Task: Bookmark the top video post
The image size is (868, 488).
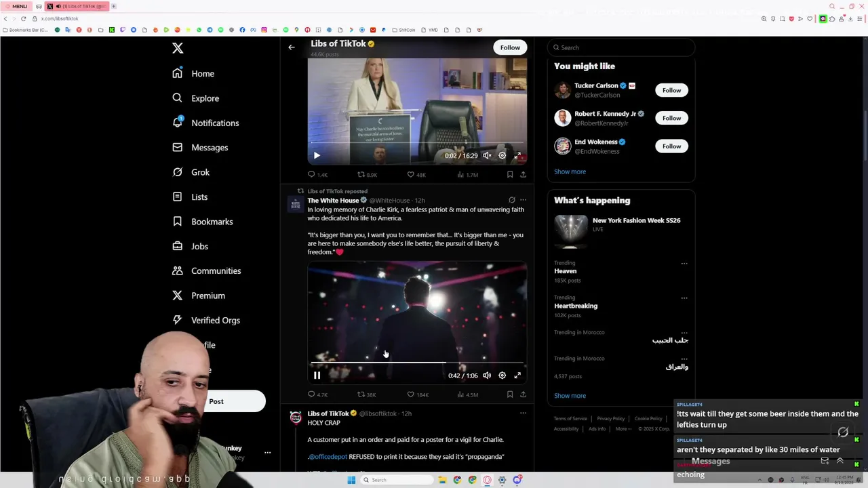Action: 509,174
